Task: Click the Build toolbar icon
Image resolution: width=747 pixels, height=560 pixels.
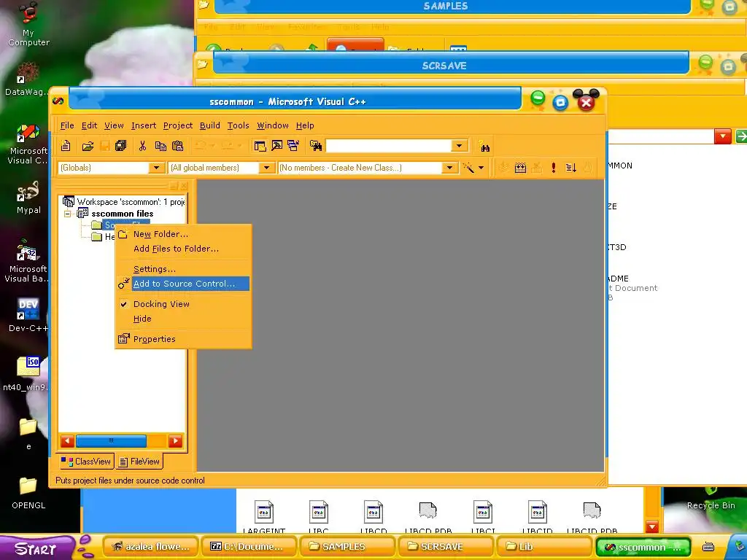Action: pyautogui.click(x=520, y=168)
